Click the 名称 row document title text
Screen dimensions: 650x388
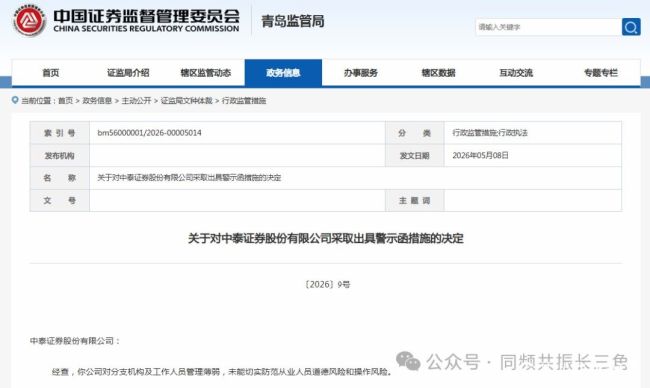(189, 178)
